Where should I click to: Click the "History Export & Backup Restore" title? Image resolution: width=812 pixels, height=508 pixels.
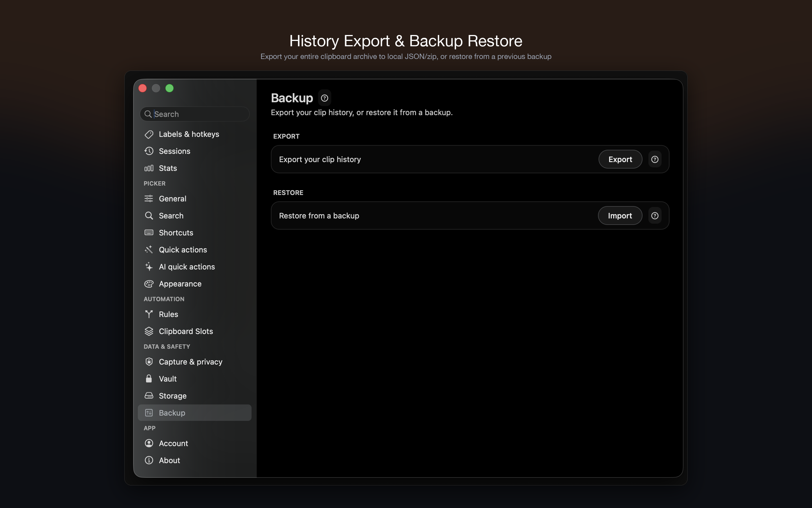406,41
